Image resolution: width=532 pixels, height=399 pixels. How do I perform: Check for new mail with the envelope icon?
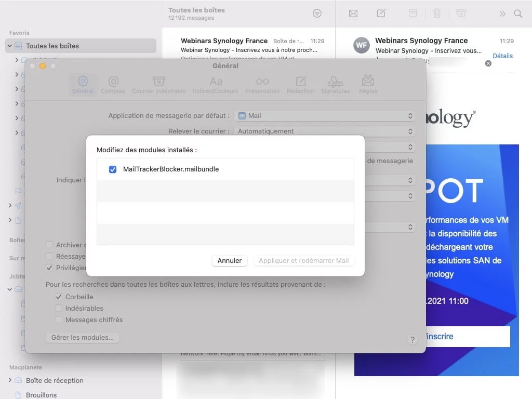(x=353, y=14)
